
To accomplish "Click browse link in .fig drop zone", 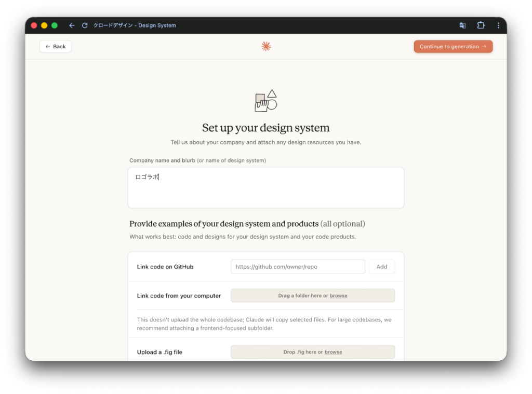I will click(333, 352).
